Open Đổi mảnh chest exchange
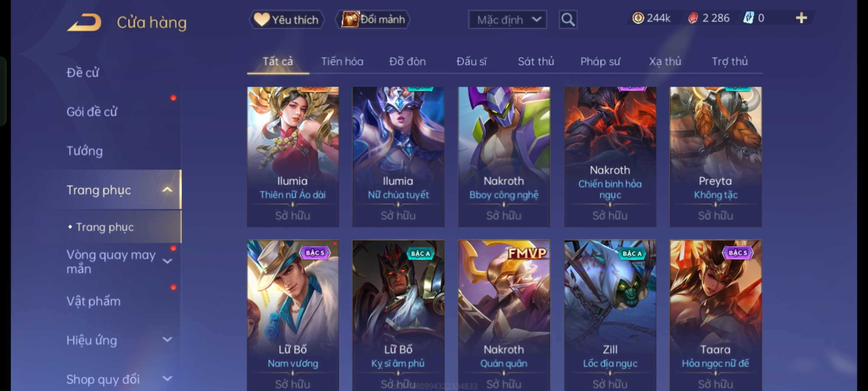Screen dimensions: 868x391 pyautogui.click(x=373, y=20)
